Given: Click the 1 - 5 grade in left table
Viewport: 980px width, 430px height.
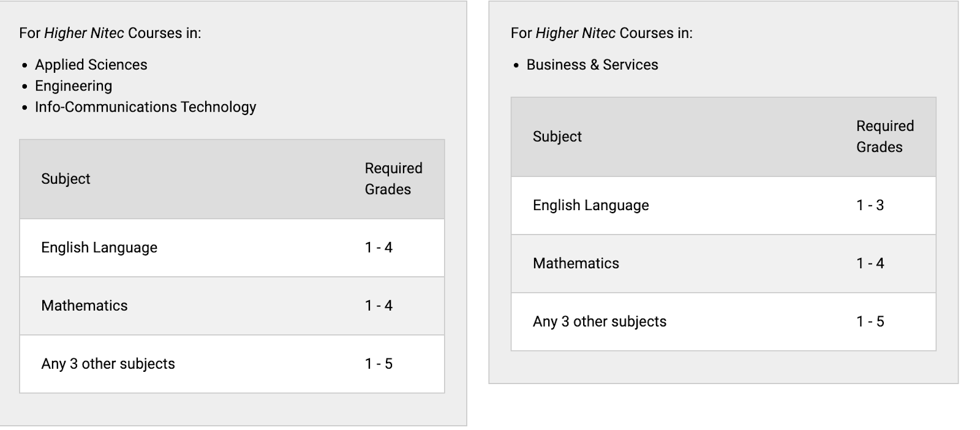Looking at the screenshot, I should 379,364.
